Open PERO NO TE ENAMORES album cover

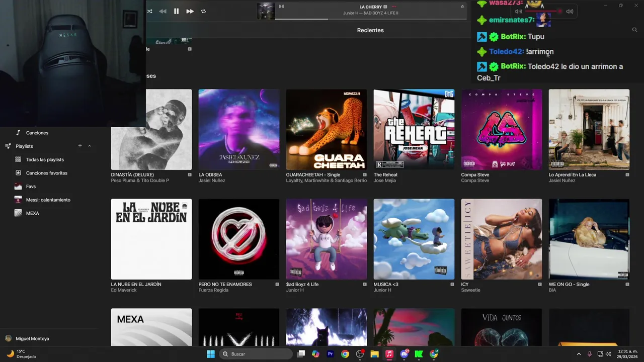click(239, 239)
